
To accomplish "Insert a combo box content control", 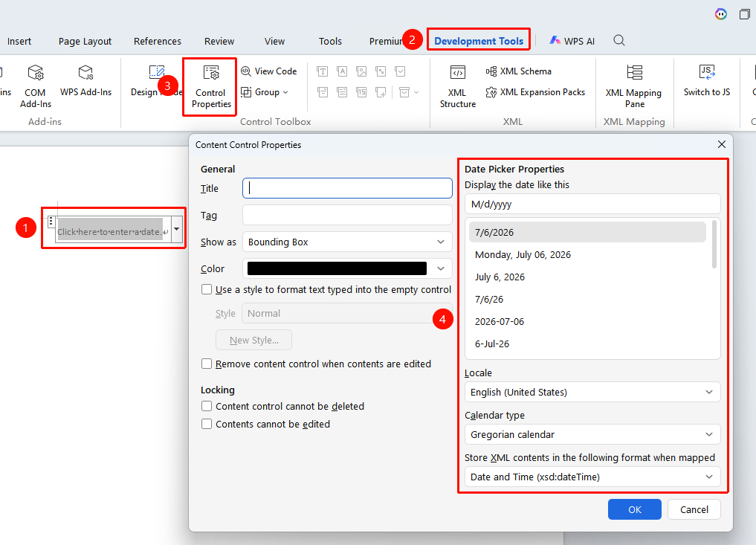I will (322, 92).
